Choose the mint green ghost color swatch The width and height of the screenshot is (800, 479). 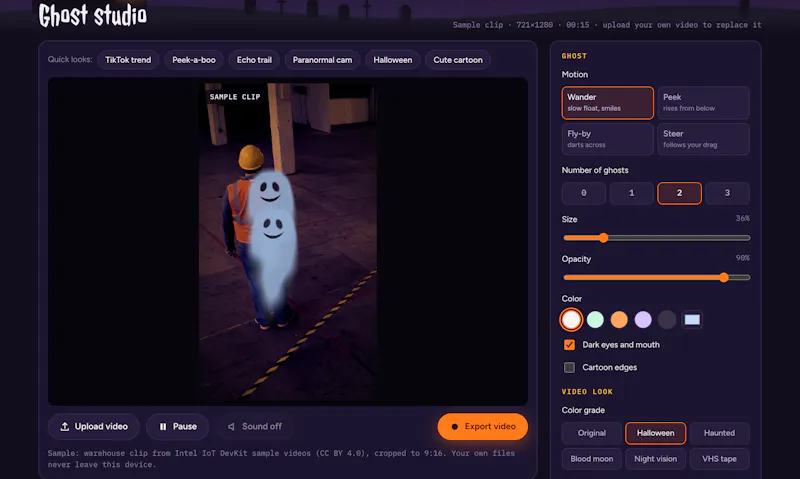[x=595, y=320]
